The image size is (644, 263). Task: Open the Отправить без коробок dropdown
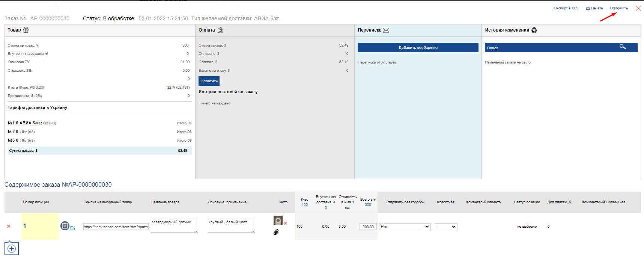tap(405, 227)
